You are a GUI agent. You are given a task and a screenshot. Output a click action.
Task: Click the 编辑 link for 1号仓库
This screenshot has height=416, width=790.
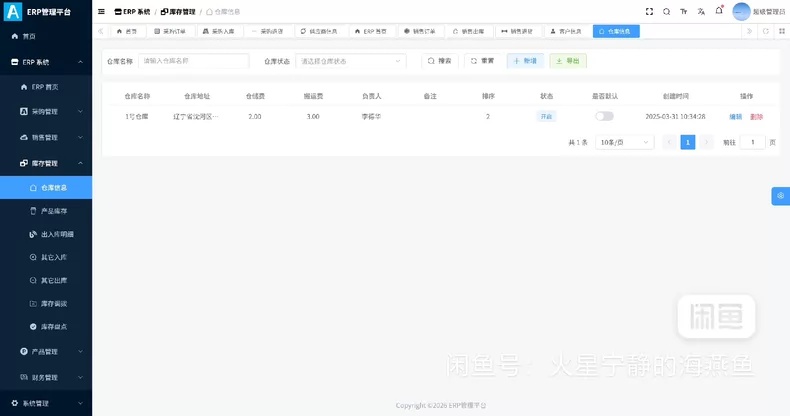(x=736, y=117)
